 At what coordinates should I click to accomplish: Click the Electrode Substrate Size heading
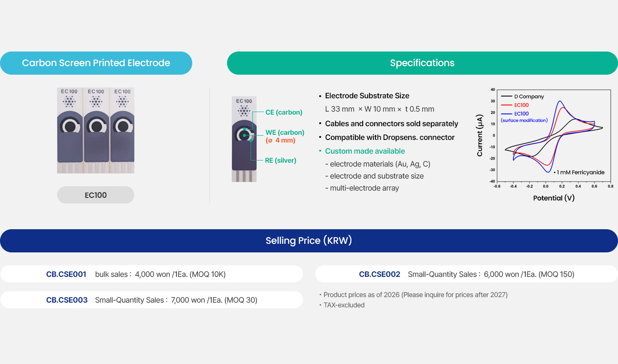[367, 96]
